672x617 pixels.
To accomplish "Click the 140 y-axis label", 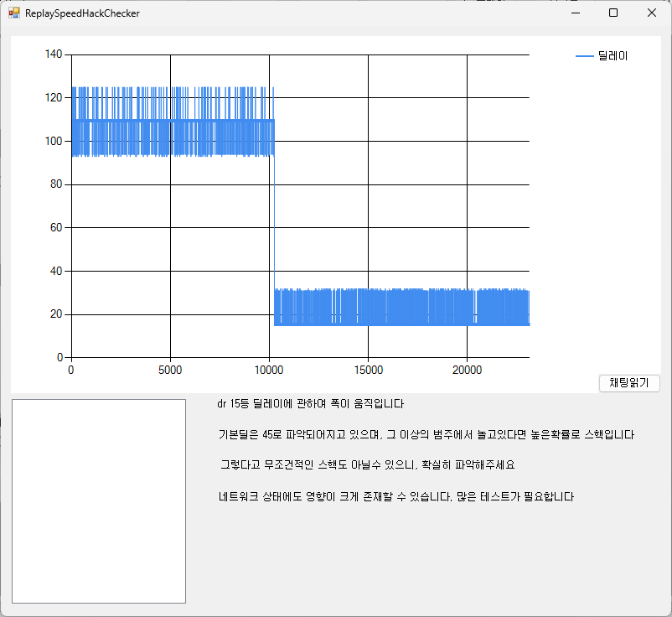I will [x=54, y=54].
